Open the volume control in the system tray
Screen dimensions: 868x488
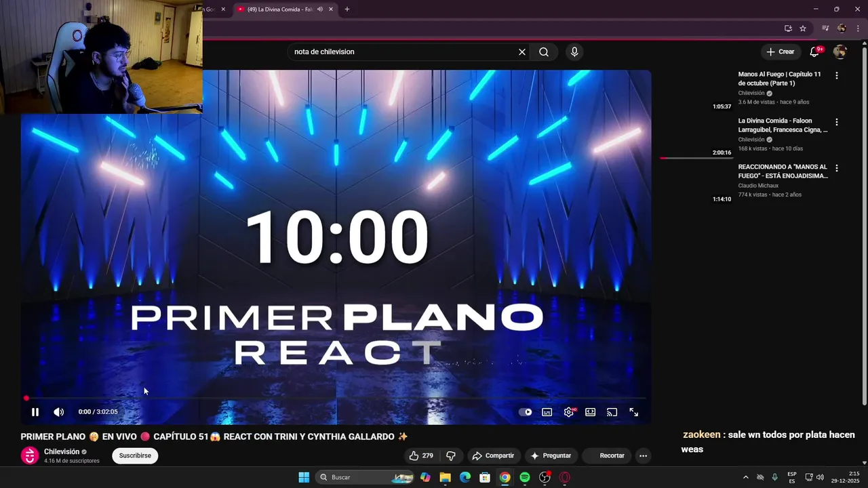pyautogui.click(x=821, y=477)
